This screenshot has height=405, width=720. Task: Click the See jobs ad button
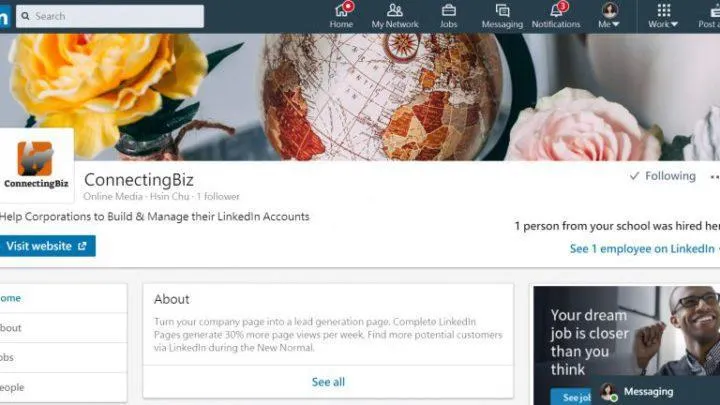(x=572, y=397)
